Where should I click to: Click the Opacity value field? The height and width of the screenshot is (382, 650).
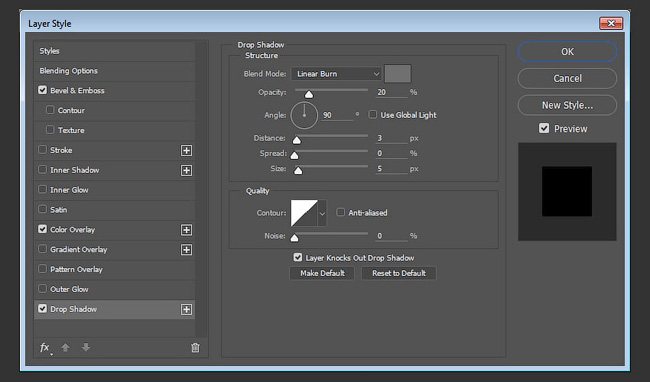[x=392, y=92]
